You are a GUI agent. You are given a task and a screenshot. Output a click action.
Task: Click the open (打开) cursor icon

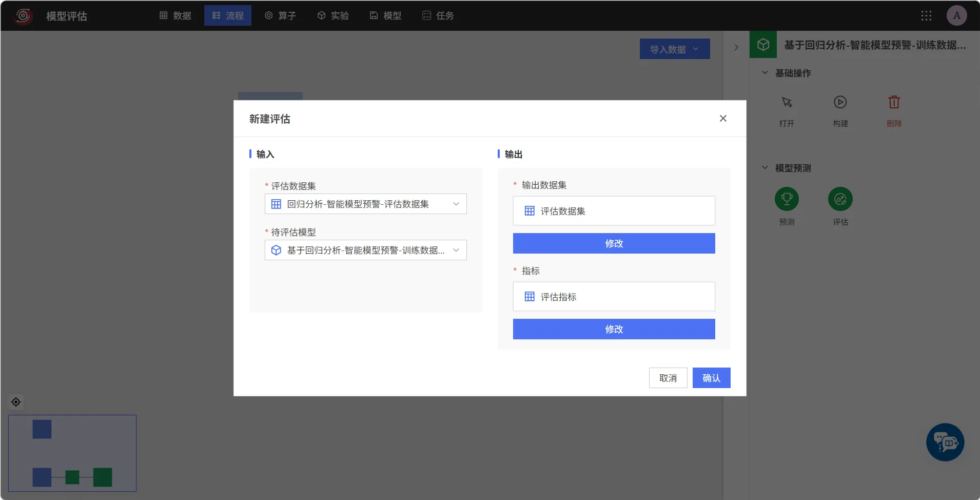(787, 103)
